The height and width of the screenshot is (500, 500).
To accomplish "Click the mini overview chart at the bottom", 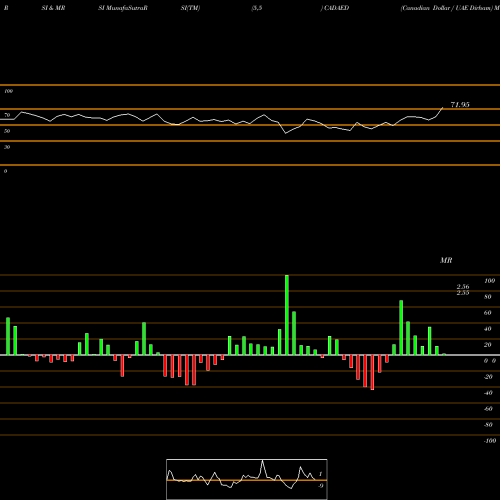I will tap(247, 479).
